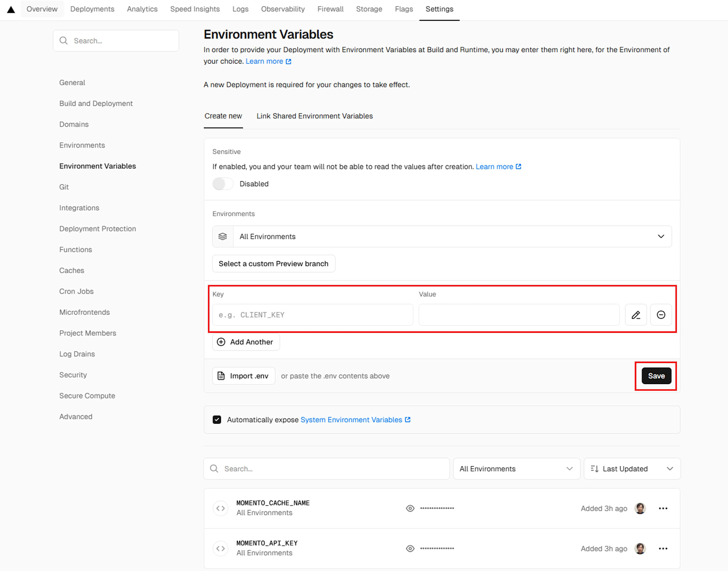728x571 pixels.
Task: Open Git settings
Action: (x=64, y=187)
